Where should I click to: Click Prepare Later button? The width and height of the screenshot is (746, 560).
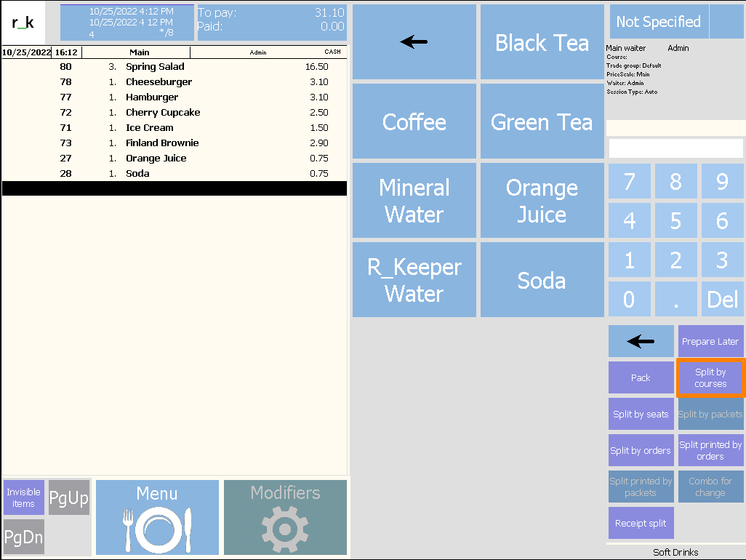pyautogui.click(x=710, y=341)
